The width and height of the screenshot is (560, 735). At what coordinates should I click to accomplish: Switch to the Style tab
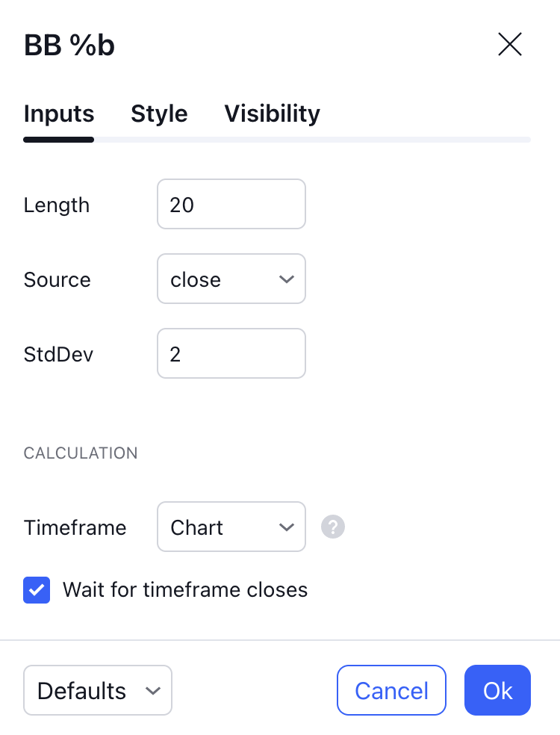pyautogui.click(x=159, y=114)
